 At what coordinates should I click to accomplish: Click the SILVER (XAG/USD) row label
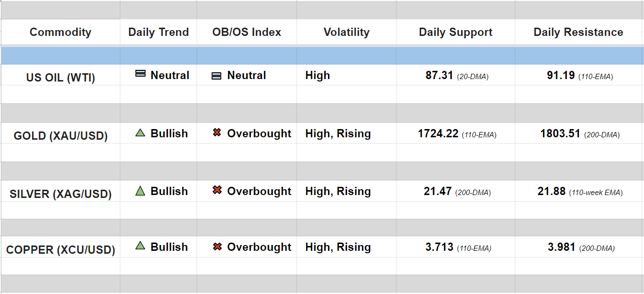coord(60,194)
